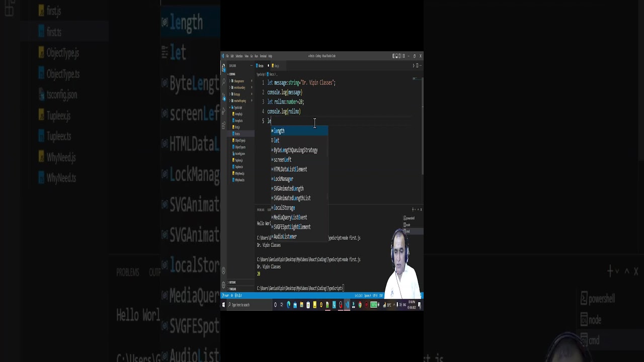Pick 'HTMLDataListElement' suggestion
644x362 pixels.
[x=299, y=169]
